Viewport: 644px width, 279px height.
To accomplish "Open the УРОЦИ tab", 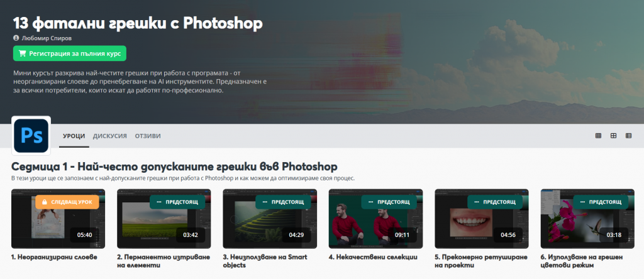I will 74,136.
